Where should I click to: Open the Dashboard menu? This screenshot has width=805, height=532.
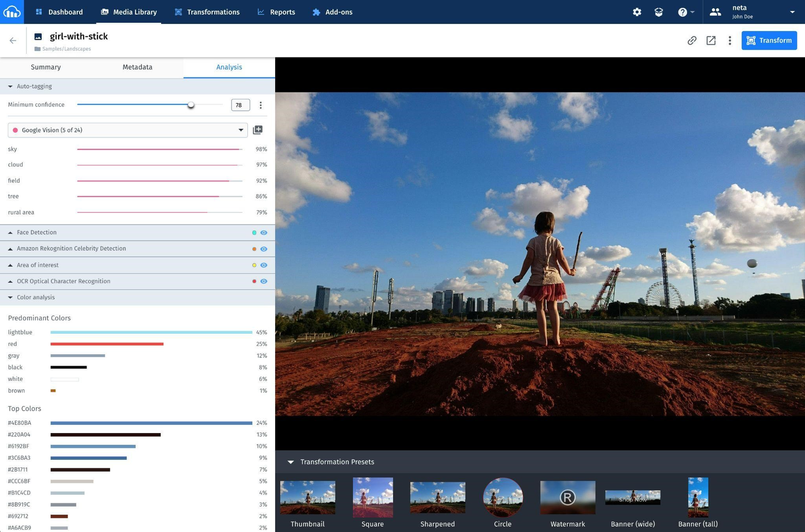[59, 12]
